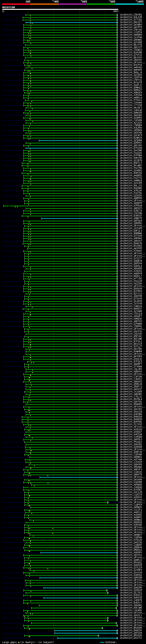Select hit label UniRef100_Q7SFZ2
The height and width of the screenshot is (644, 146).
pos(131,55)
